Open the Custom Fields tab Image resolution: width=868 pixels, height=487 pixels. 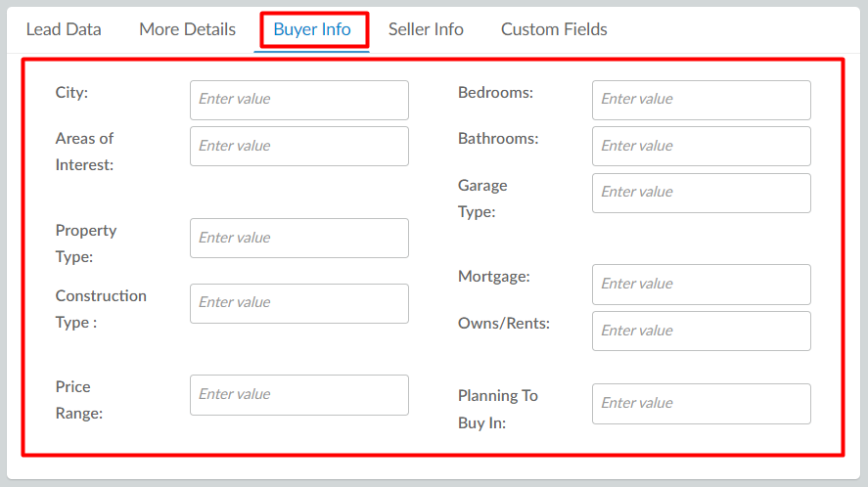554,29
